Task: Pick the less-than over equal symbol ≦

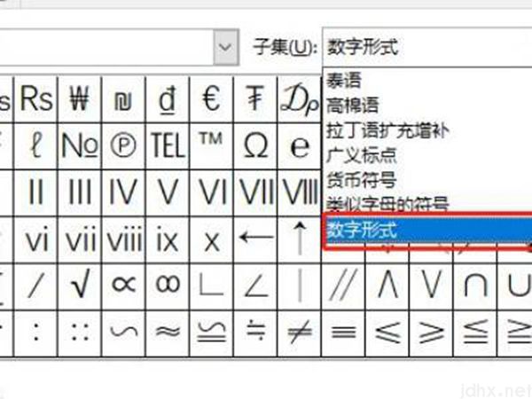Action: coord(475,332)
